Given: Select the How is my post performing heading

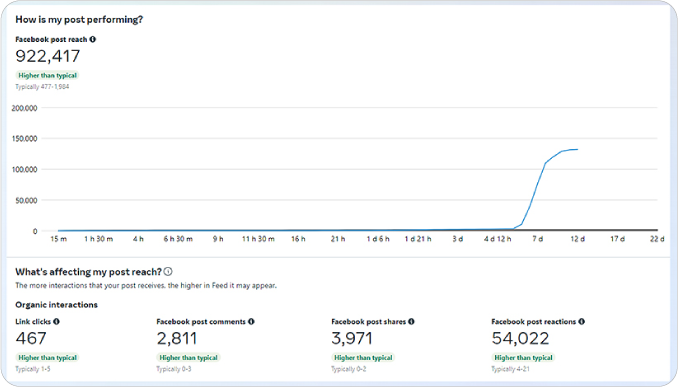Looking at the screenshot, I should click(79, 19).
